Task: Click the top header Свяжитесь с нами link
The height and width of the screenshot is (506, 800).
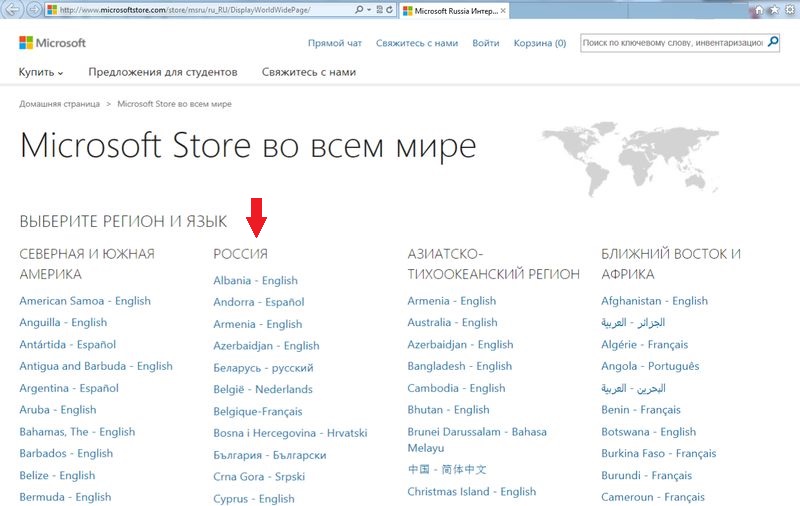Action: click(417, 43)
